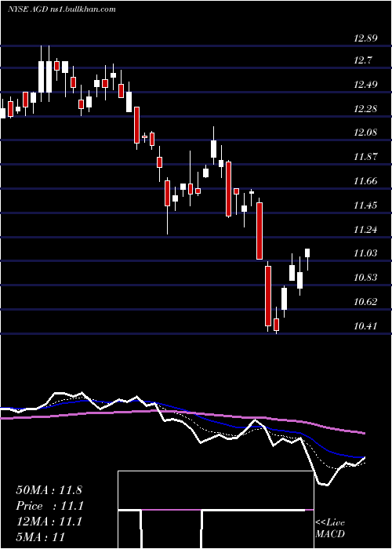
Task: Click the 12.08 price axis label
Action: pos(366,133)
